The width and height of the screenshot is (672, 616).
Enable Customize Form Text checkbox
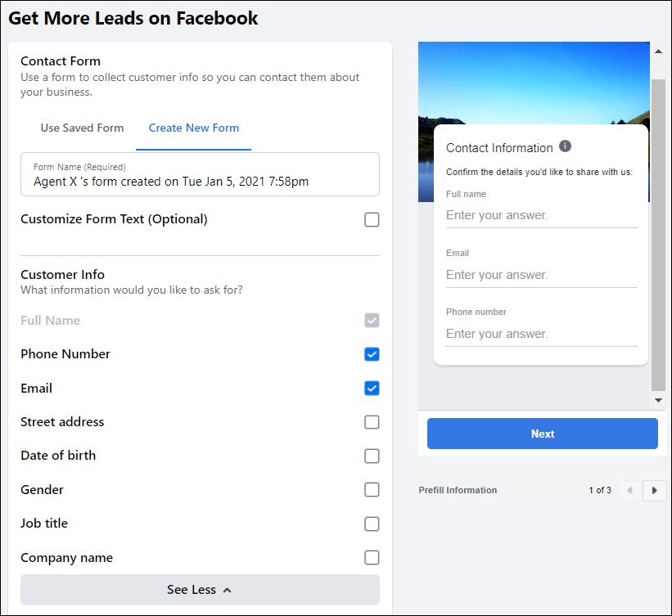[372, 219]
